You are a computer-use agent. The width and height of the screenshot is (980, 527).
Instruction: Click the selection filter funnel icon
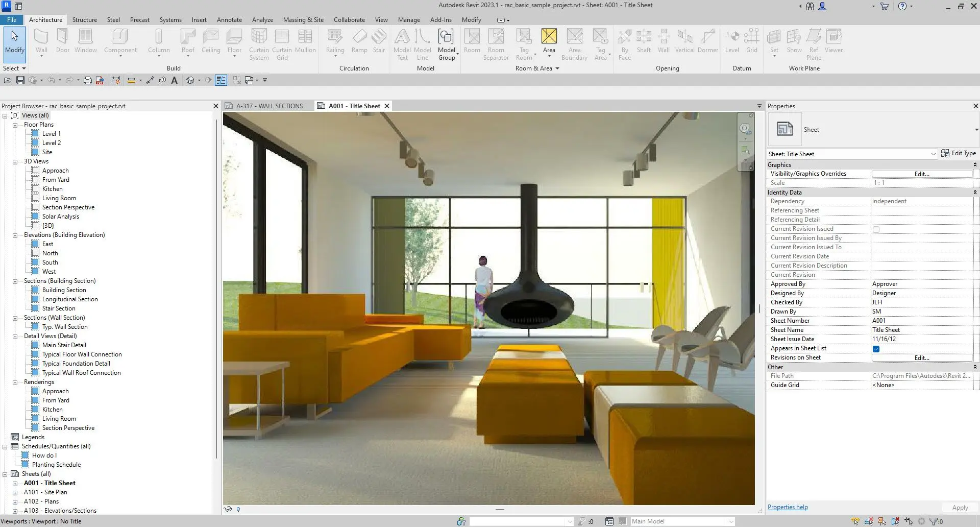click(934, 521)
